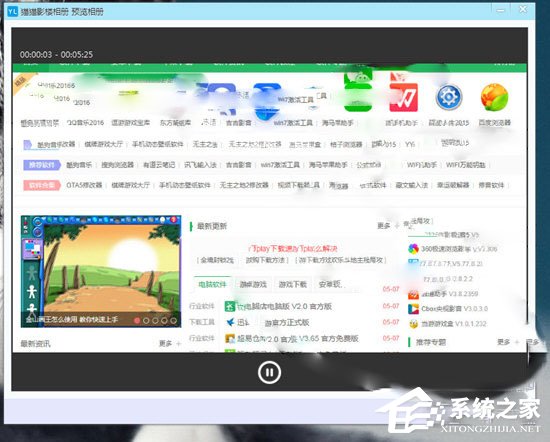
Task: Pause the album preview playback
Action: pyautogui.click(x=269, y=372)
